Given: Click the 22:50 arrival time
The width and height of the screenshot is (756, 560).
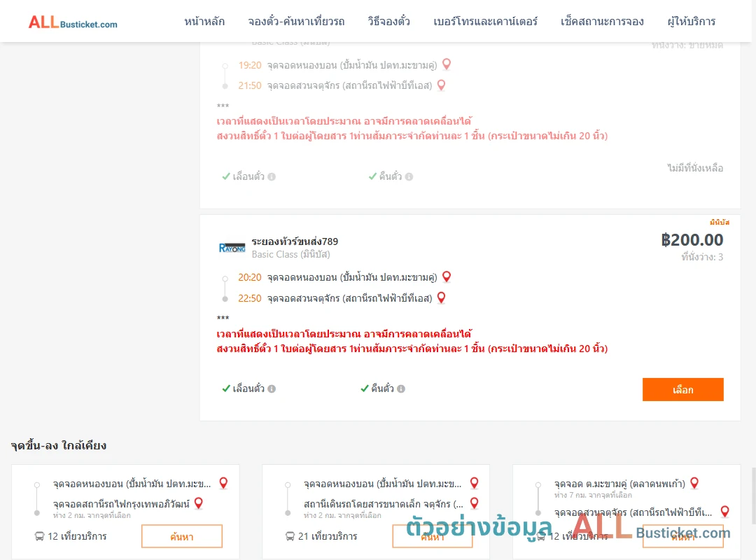Looking at the screenshot, I should (250, 299).
